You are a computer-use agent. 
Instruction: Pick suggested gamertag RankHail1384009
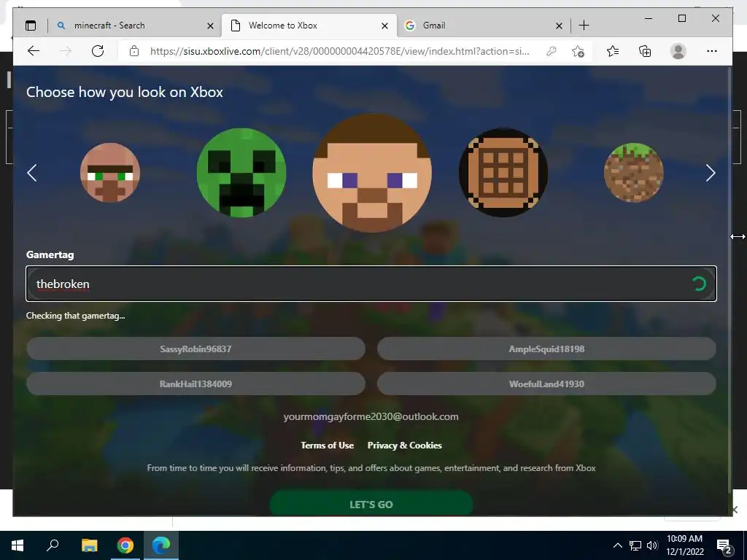tap(196, 384)
